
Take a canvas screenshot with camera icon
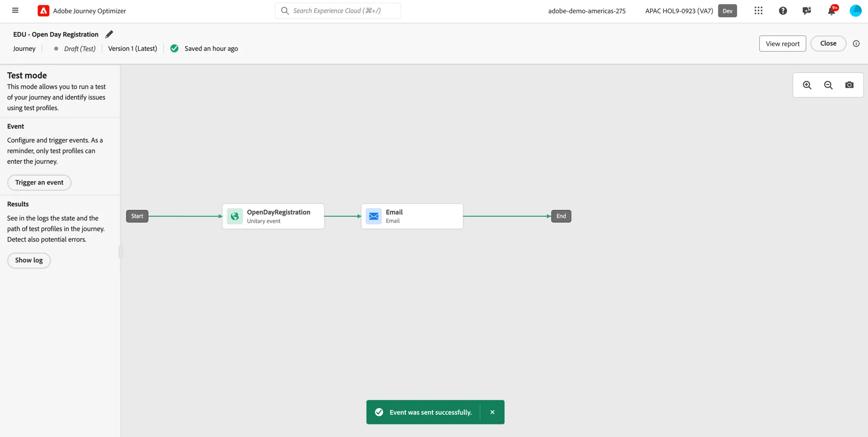coord(849,85)
